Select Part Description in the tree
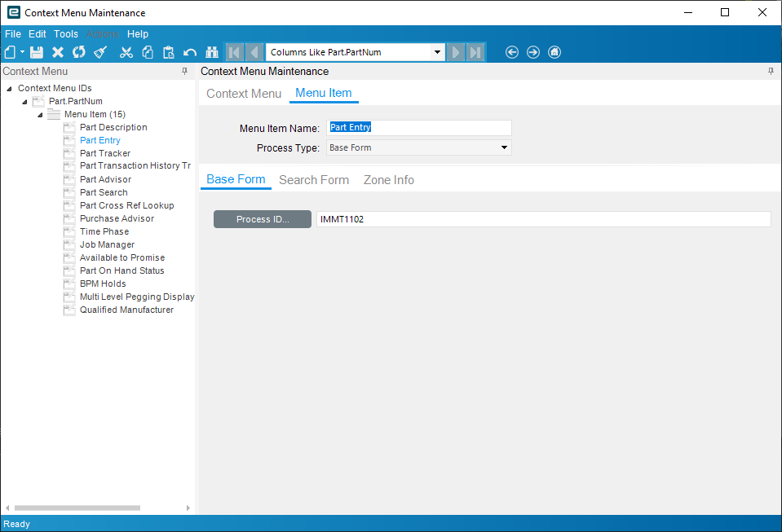The width and height of the screenshot is (782, 532). (113, 128)
